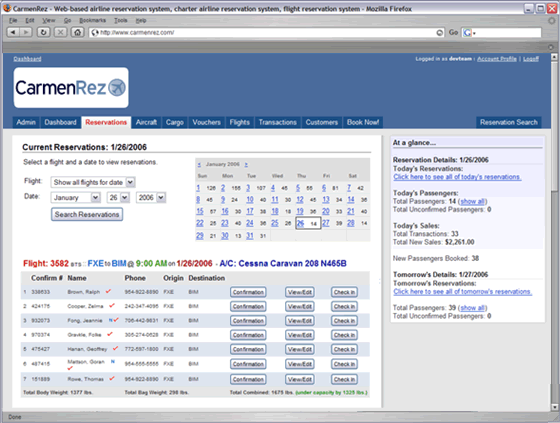This screenshot has height=423, width=560.
Task: Click View/Edit button for Gravkle, Folke
Action: coord(300,335)
